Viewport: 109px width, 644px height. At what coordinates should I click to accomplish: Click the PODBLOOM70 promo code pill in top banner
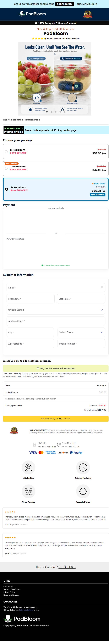[65, 4]
